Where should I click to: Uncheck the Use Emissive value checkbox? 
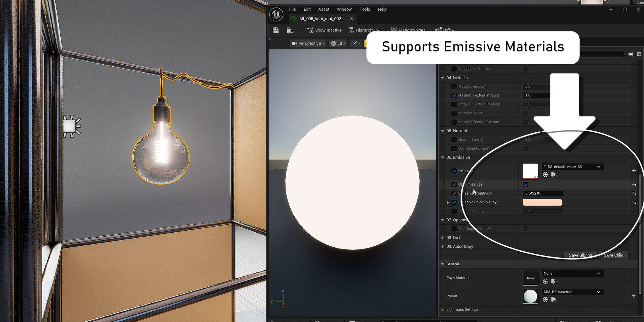pyautogui.click(x=525, y=185)
